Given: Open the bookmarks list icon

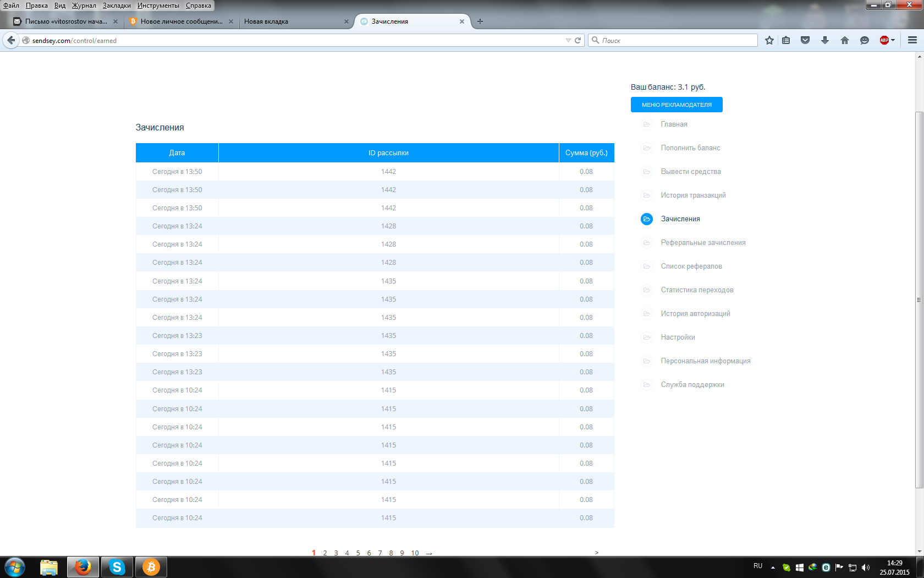Looking at the screenshot, I should [x=786, y=40].
